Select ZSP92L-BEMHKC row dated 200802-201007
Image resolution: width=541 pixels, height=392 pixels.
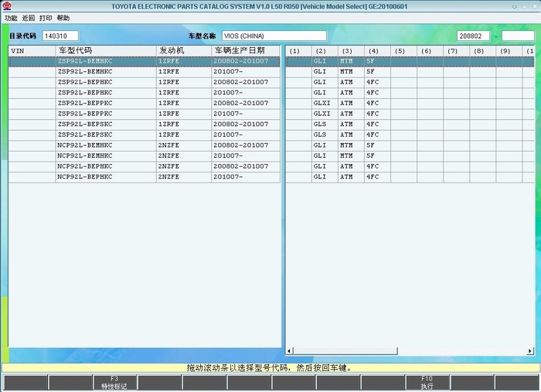point(145,61)
